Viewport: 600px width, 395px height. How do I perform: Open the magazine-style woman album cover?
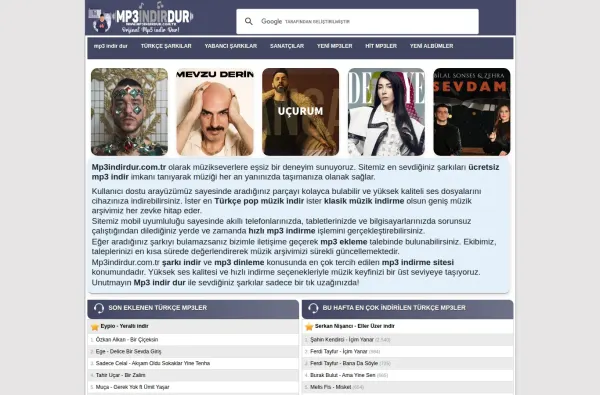(x=386, y=112)
